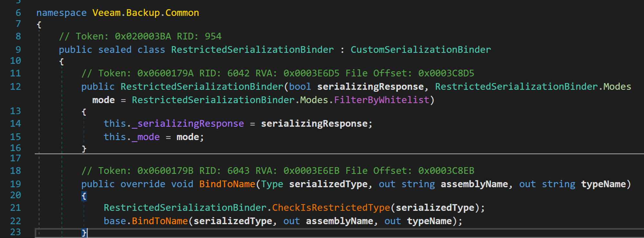
Task: Click 'Modes' at the end of line 12
Action: pos(617,87)
